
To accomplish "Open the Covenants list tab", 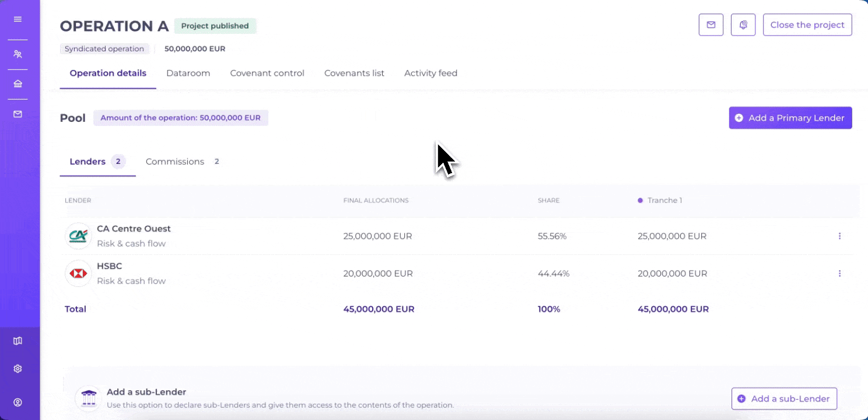I will click(x=354, y=73).
